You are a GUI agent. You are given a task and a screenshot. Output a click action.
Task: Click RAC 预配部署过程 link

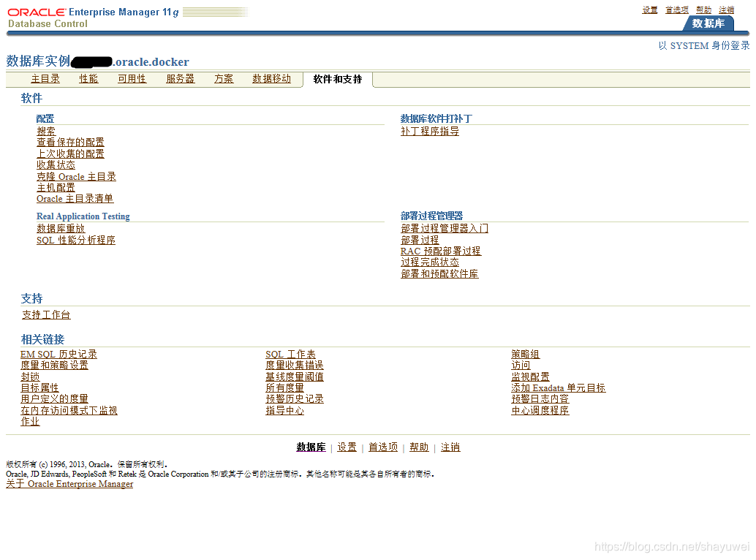click(x=441, y=251)
